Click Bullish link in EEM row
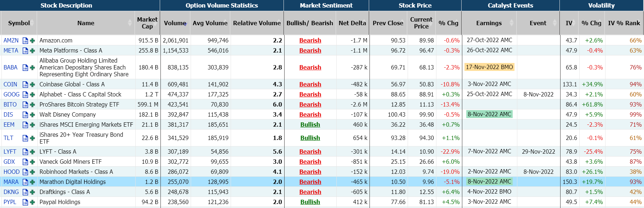The width and height of the screenshot is (644, 208). 310,125
